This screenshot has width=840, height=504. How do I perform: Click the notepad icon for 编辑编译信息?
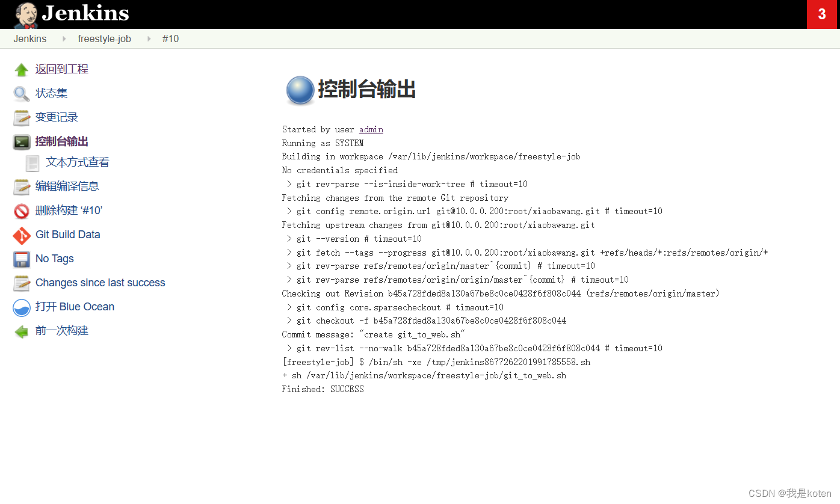22,187
